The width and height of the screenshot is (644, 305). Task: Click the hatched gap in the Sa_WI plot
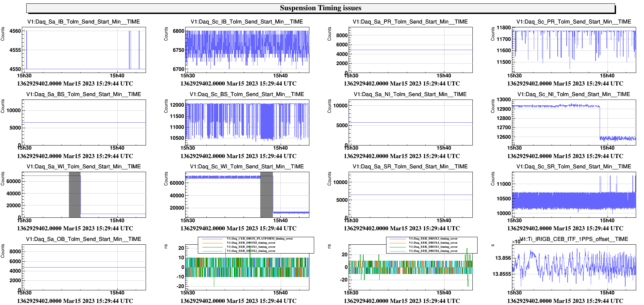[75, 195]
